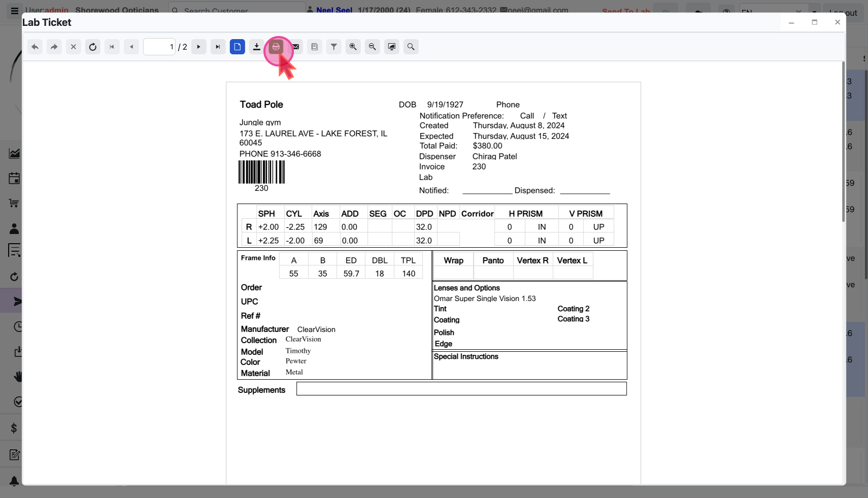Viewport: 868px width, 498px height.
Task: Click the filter funnel icon
Action: [334, 47]
